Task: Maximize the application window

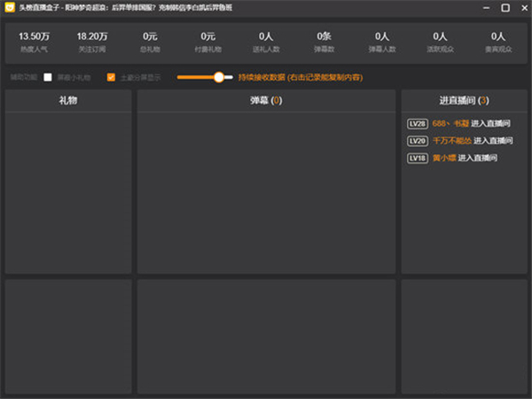Action: click(505, 7)
